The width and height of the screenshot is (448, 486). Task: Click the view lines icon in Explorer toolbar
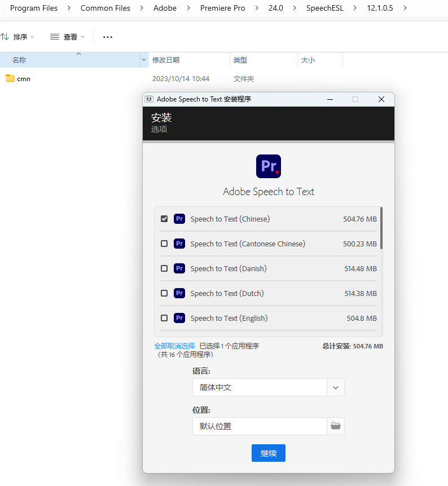point(55,37)
